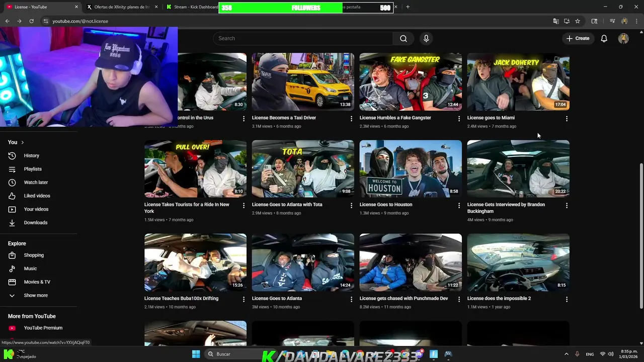Click the install app icon in address bar
This screenshot has height=362, width=644.
tap(567, 21)
